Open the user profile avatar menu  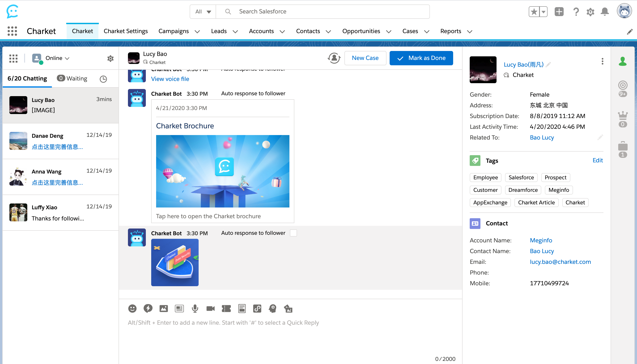[624, 11]
